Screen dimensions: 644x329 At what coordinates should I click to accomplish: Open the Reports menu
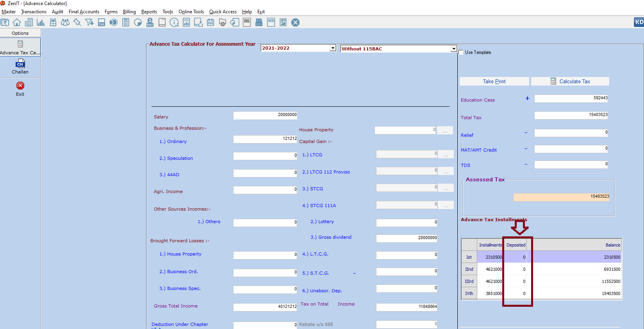click(149, 12)
